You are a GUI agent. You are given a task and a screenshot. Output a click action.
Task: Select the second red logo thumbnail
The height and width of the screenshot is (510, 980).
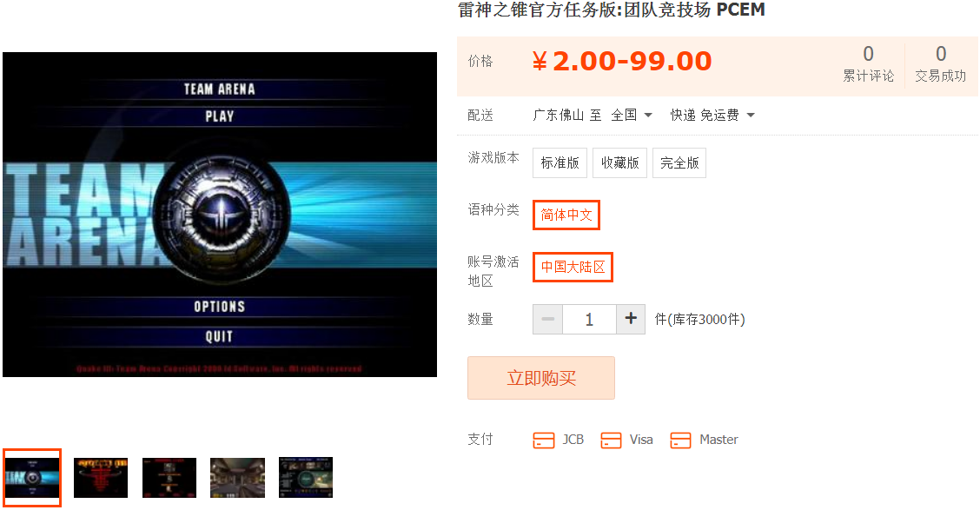click(x=101, y=478)
